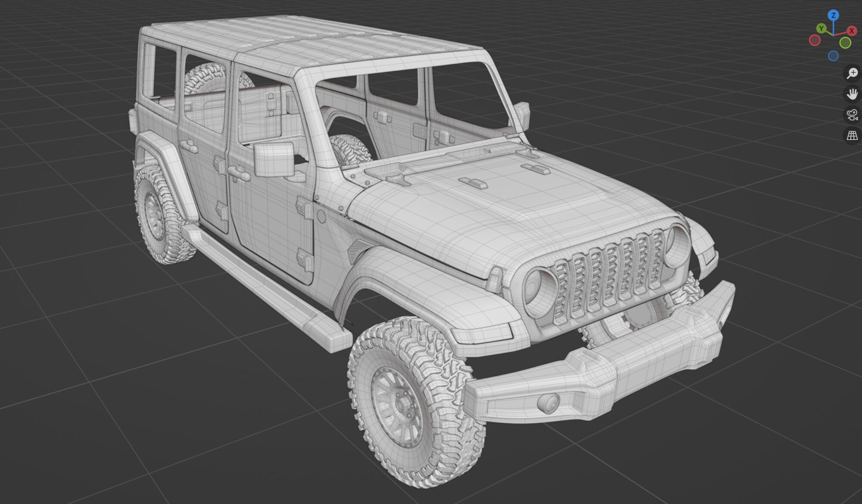This screenshot has height=504, width=862.
Task: Click the green Y axis gizmo handle
Action: [821, 28]
